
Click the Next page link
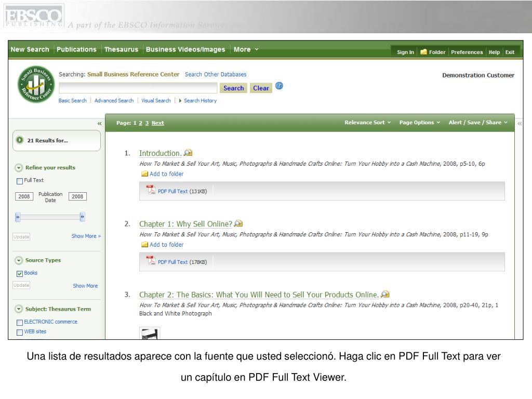[x=158, y=123]
